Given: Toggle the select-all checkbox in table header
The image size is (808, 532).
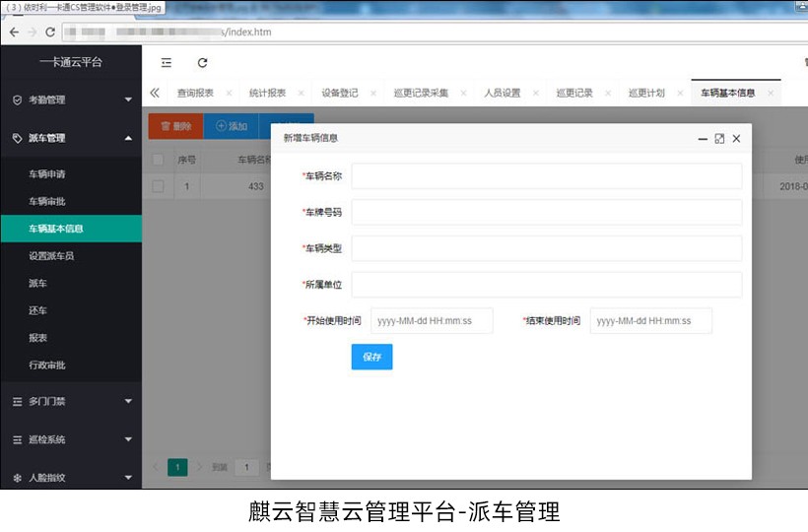Looking at the screenshot, I should point(158,159).
